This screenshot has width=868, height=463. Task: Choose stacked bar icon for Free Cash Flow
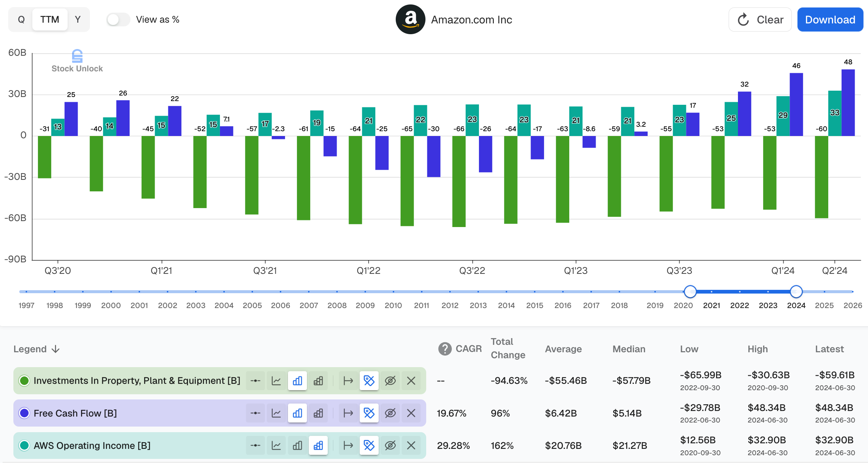pos(318,413)
